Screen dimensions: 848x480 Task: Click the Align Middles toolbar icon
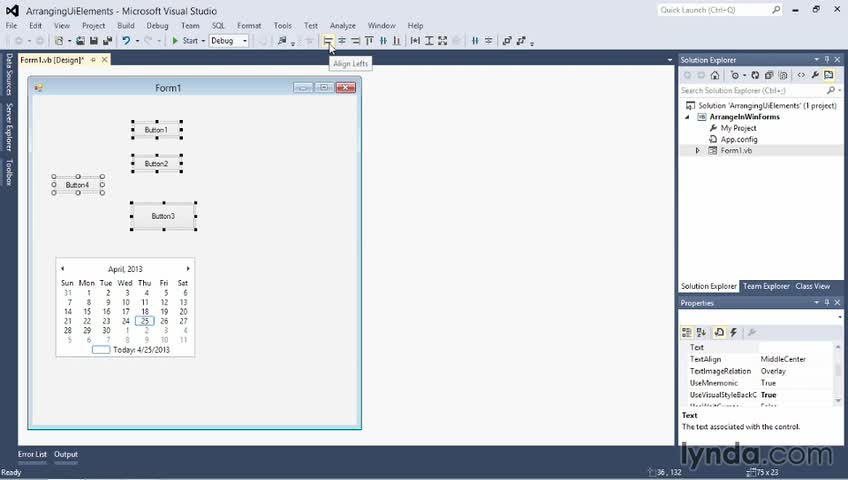click(x=383, y=41)
